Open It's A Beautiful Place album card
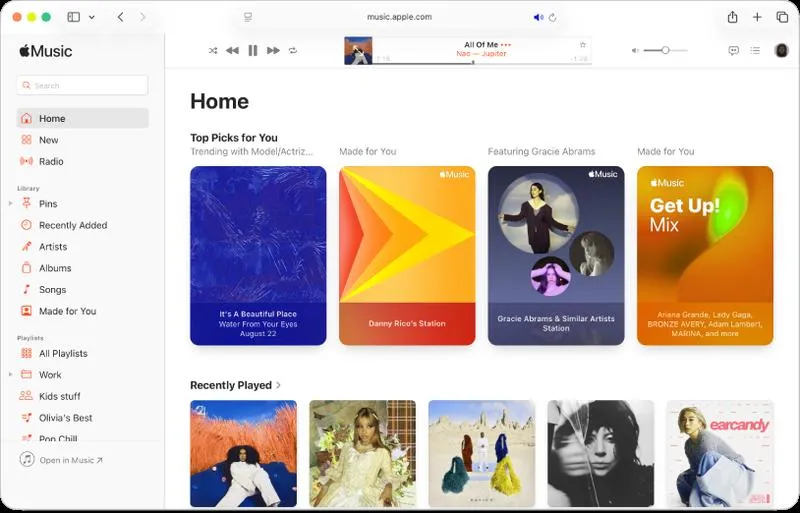The image size is (800, 513). click(x=258, y=256)
